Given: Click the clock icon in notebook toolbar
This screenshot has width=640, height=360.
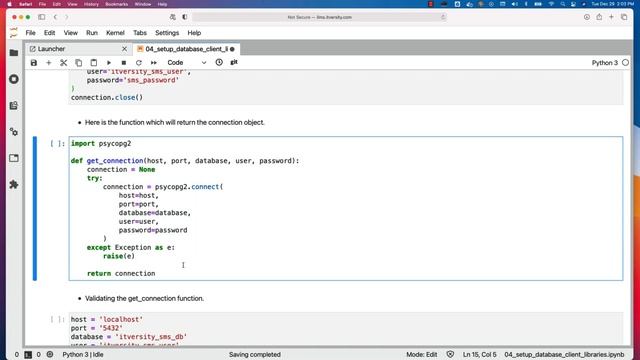Looking at the screenshot, I should 219,62.
